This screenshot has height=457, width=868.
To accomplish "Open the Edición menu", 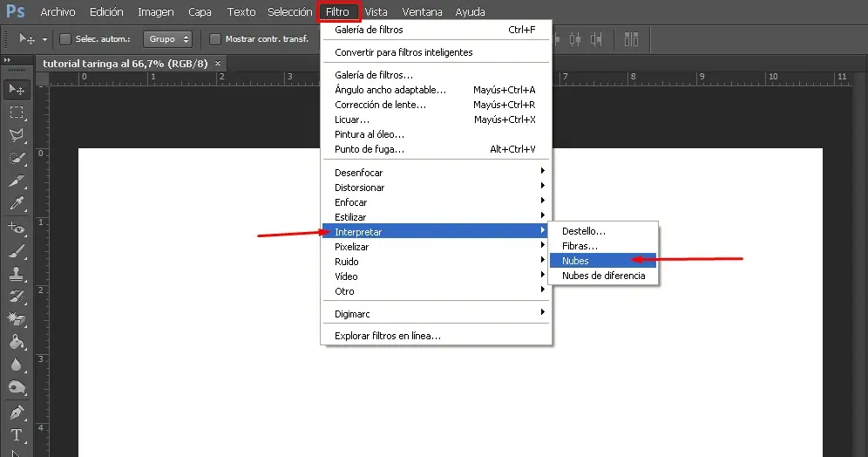I will click(106, 11).
